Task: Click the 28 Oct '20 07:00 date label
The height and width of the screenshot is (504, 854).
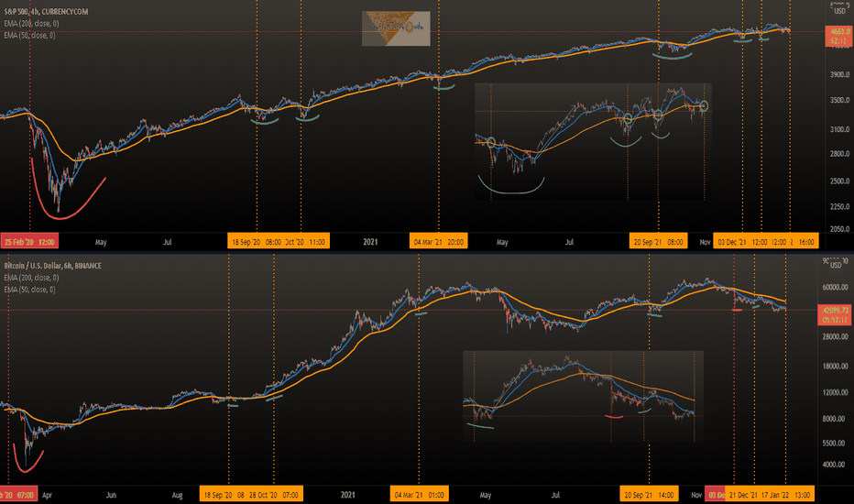Action: point(273,495)
